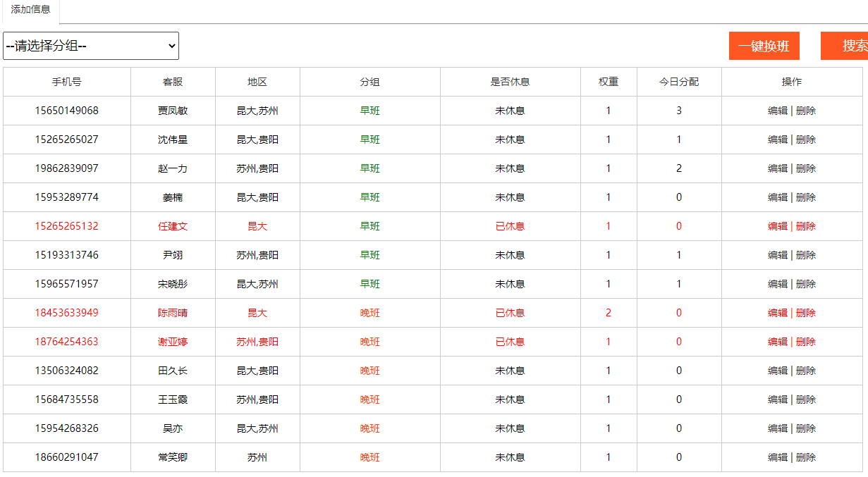Image resolution: width=868 pixels, height=477 pixels.
Task: Open the 请选择分组 group dropdown
Action: [x=91, y=46]
